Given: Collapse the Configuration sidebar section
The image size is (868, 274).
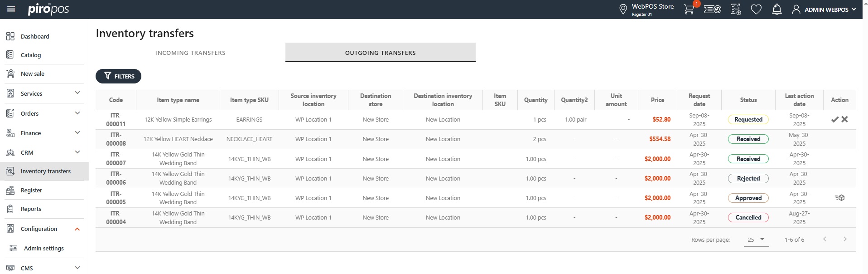Looking at the screenshot, I should [77, 229].
